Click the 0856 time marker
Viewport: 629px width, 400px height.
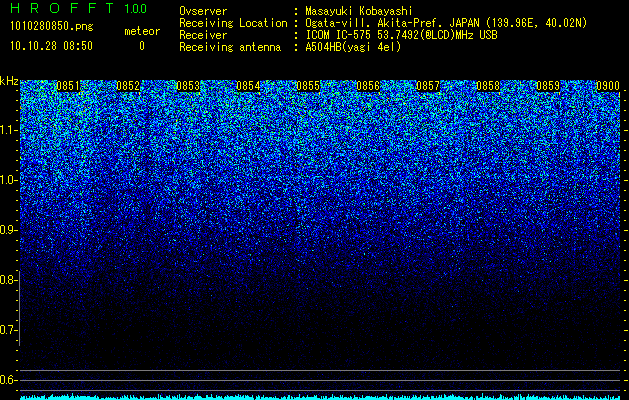368,86
